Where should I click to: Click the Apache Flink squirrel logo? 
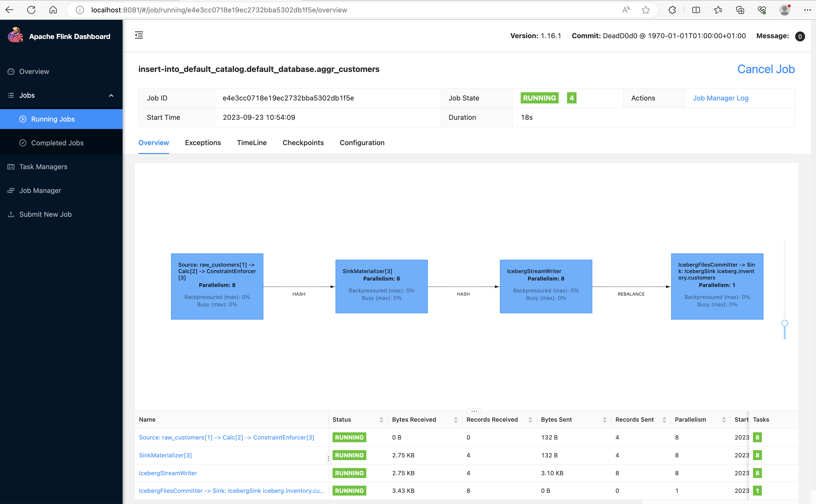click(15, 35)
